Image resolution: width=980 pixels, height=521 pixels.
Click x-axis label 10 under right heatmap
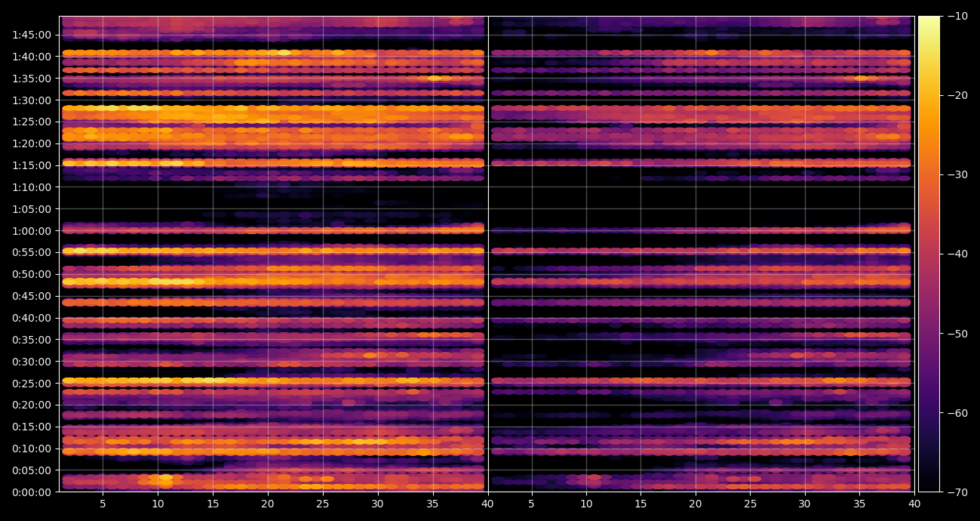585,504
